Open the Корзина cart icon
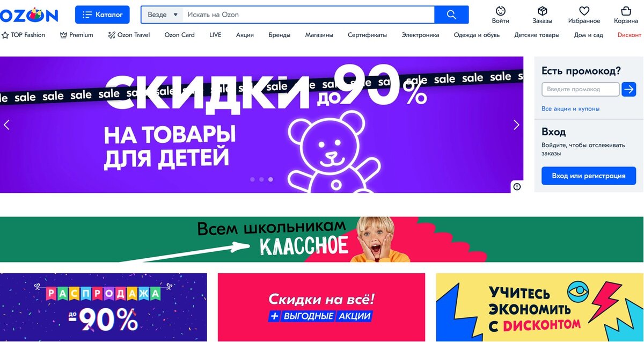This screenshot has width=644, height=342. click(x=626, y=11)
